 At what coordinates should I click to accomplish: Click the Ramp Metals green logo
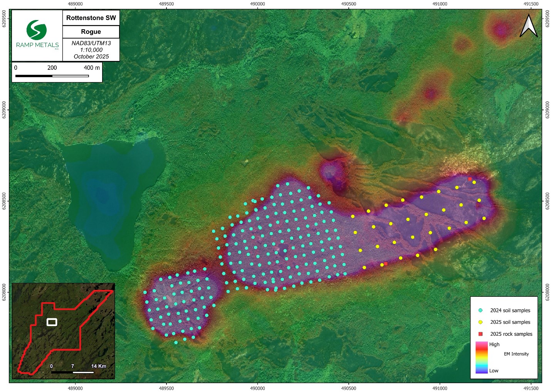37,30
